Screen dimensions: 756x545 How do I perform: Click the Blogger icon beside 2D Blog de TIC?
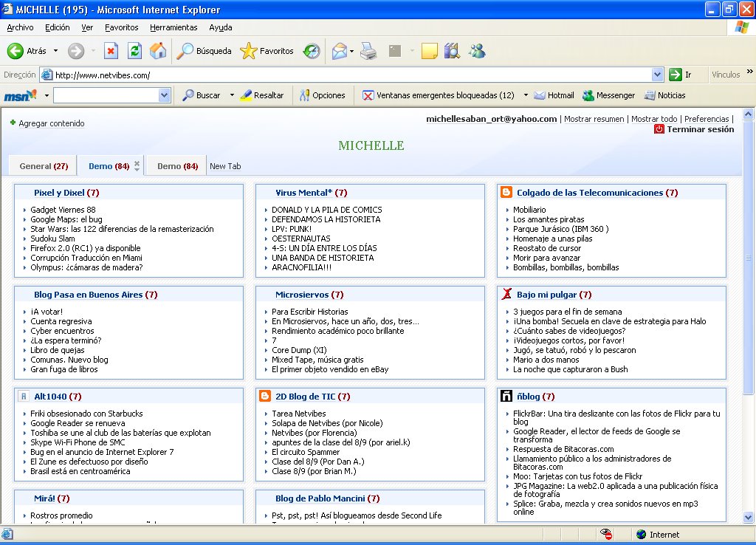[265, 396]
